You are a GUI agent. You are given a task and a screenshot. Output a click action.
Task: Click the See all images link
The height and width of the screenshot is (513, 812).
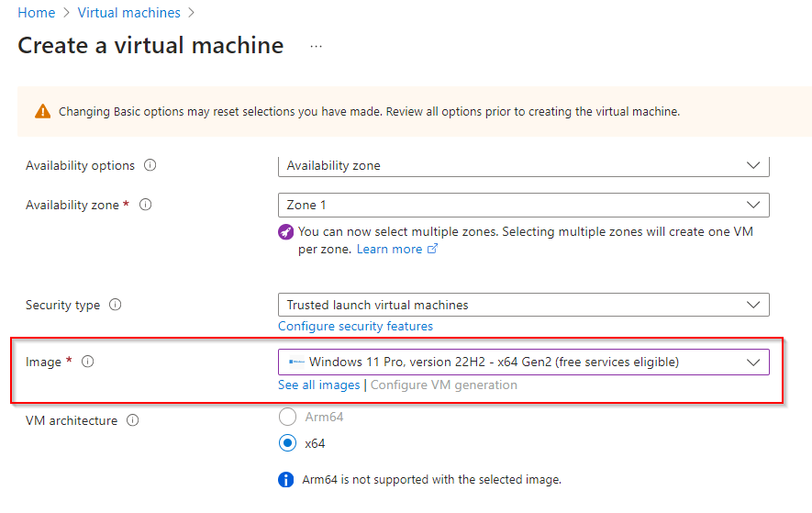(318, 385)
